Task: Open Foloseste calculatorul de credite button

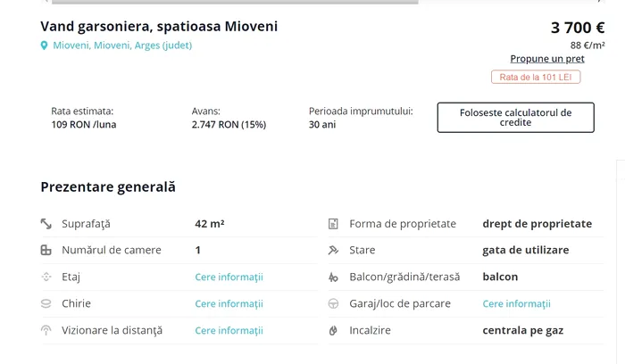Action: click(515, 118)
